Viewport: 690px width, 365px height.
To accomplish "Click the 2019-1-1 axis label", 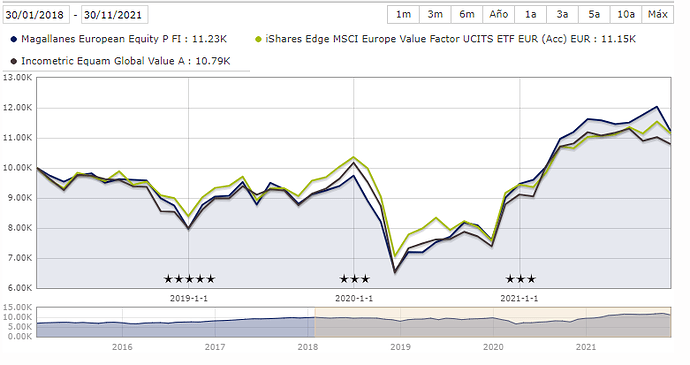I will pos(189,299).
